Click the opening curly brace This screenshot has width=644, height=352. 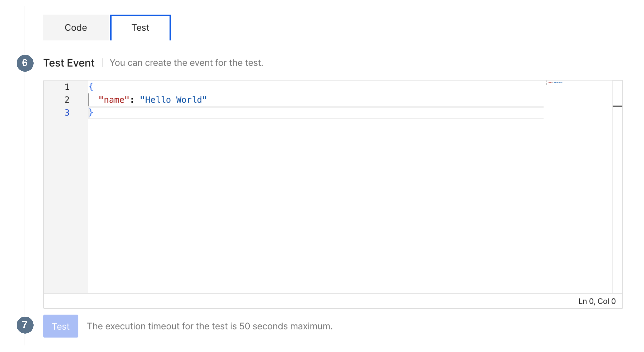click(91, 87)
